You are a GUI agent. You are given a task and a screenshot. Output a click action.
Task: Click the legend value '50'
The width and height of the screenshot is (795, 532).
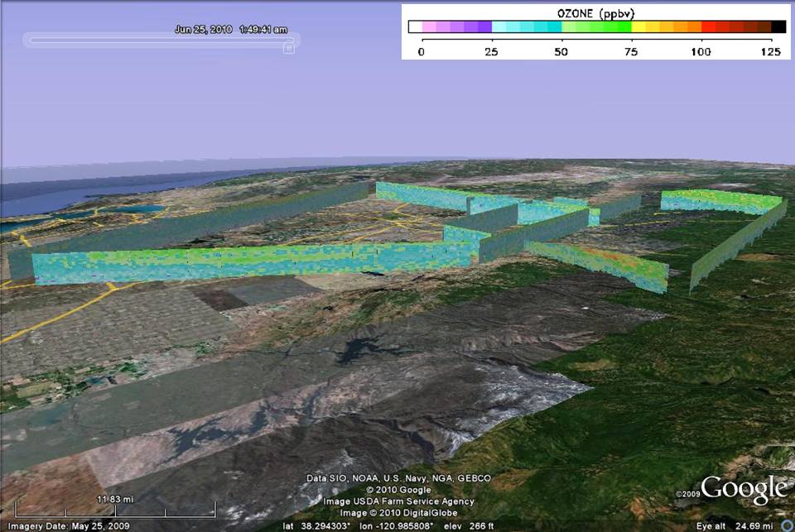(x=561, y=51)
